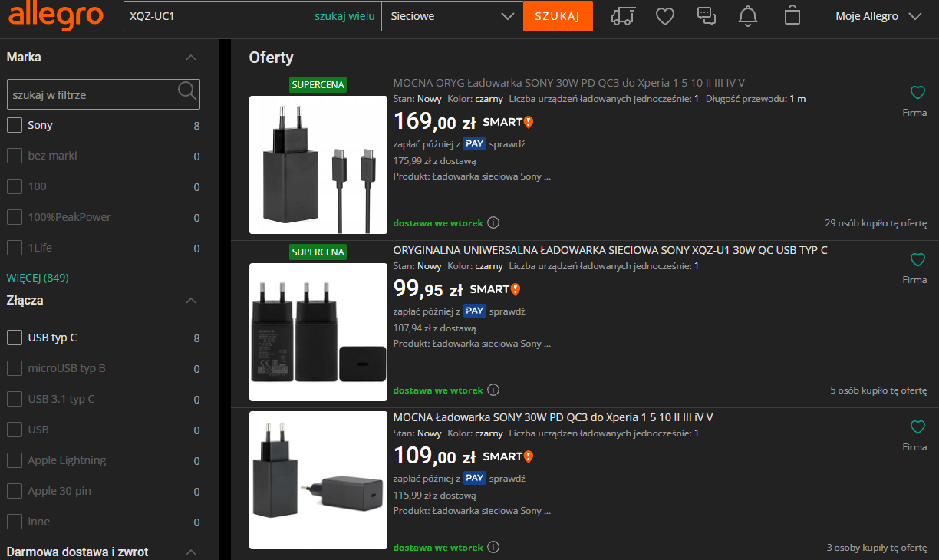
Task: Open messages chat bubble icon
Action: pos(706,16)
